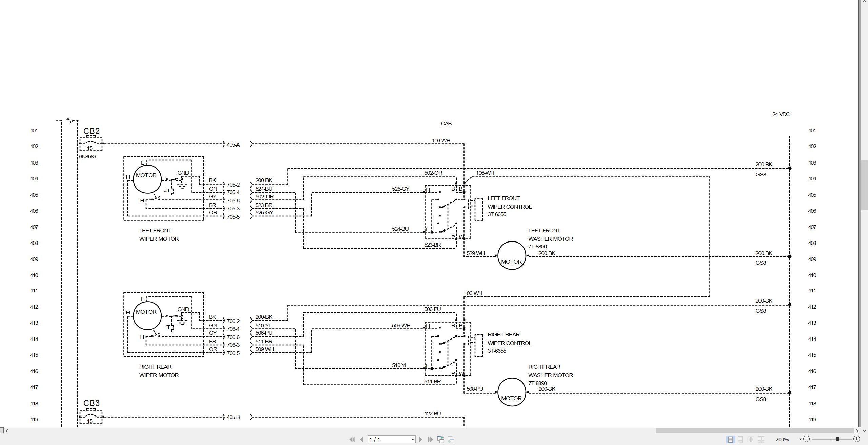This screenshot has height=445, width=868.
Task: Click the left front wiper MOTOR symbol
Action: tap(147, 179)
